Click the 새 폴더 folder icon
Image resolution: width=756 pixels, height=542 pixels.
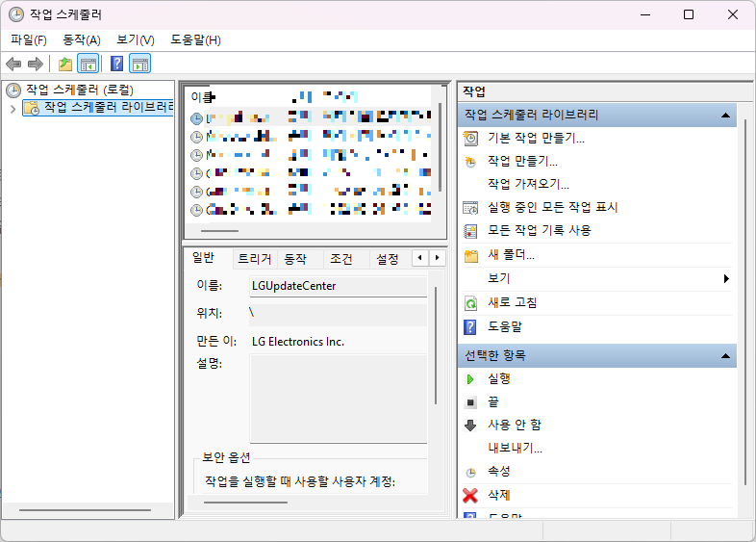coord(471,255)
